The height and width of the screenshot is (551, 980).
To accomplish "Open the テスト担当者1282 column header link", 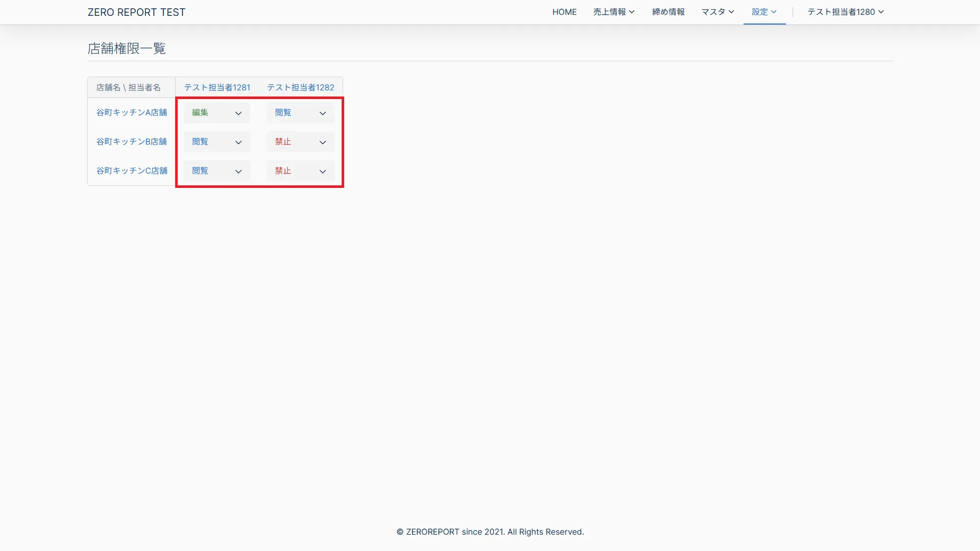I will (300, 87).
